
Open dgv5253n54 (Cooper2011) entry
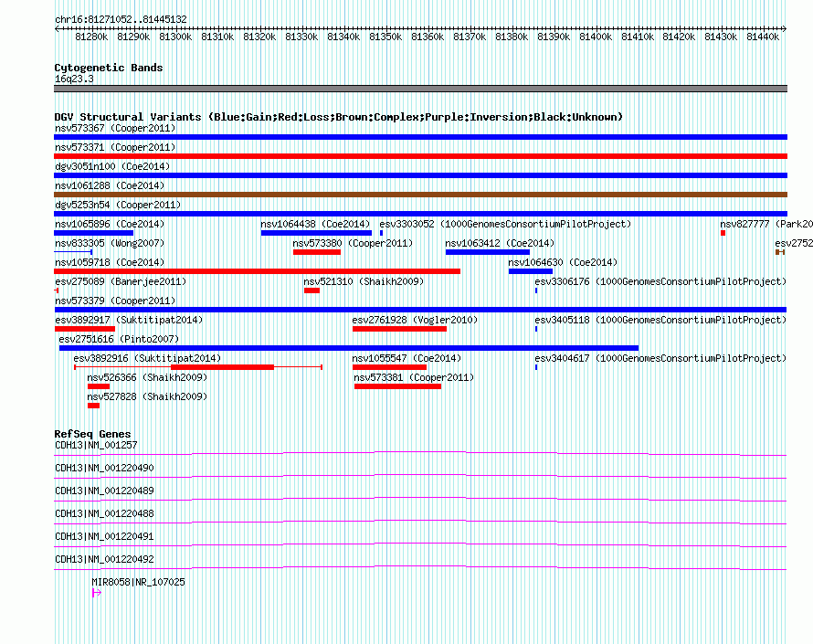[x=118, y=205]
